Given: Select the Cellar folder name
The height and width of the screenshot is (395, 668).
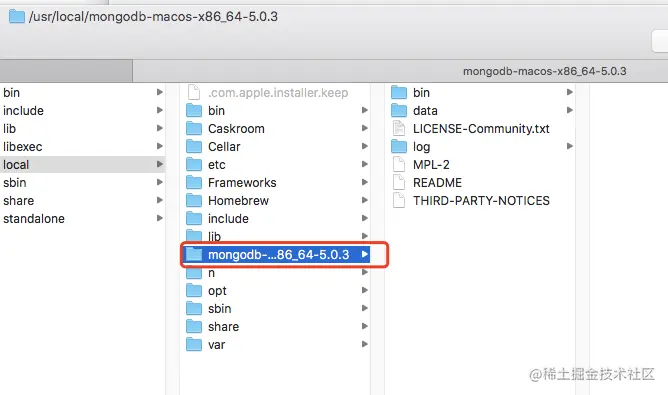Looking at the screenshot, I should pyautogui.click(x=224, y=147).
